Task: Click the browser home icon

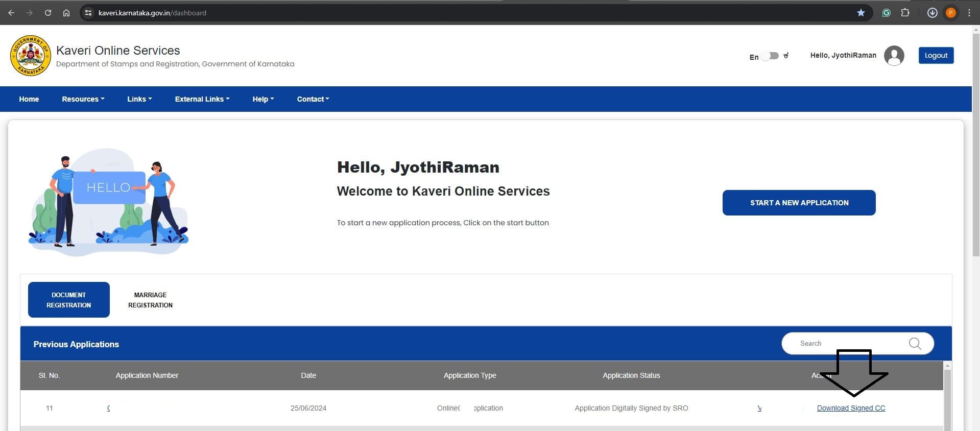Action: point(66,13)
